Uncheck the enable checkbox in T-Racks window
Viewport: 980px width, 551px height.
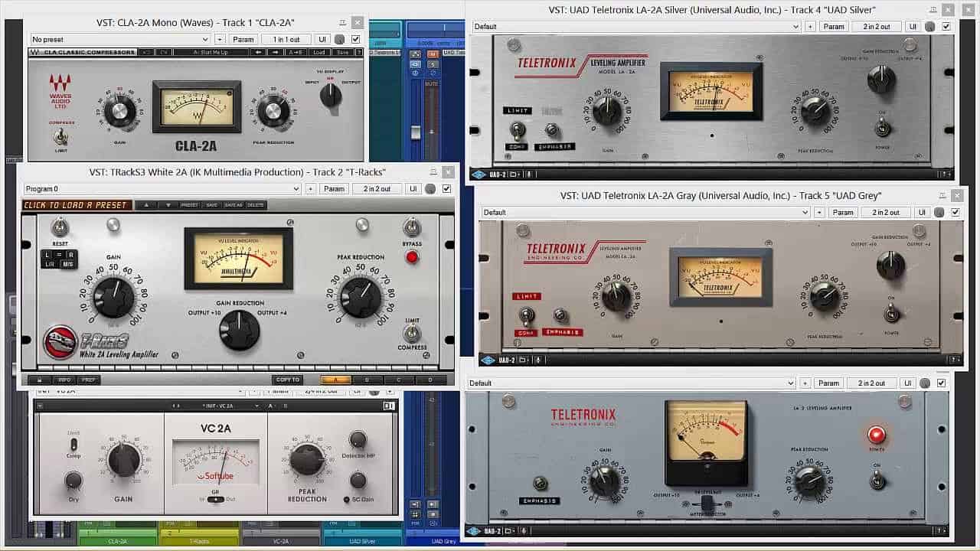click(x=447, y=189)
